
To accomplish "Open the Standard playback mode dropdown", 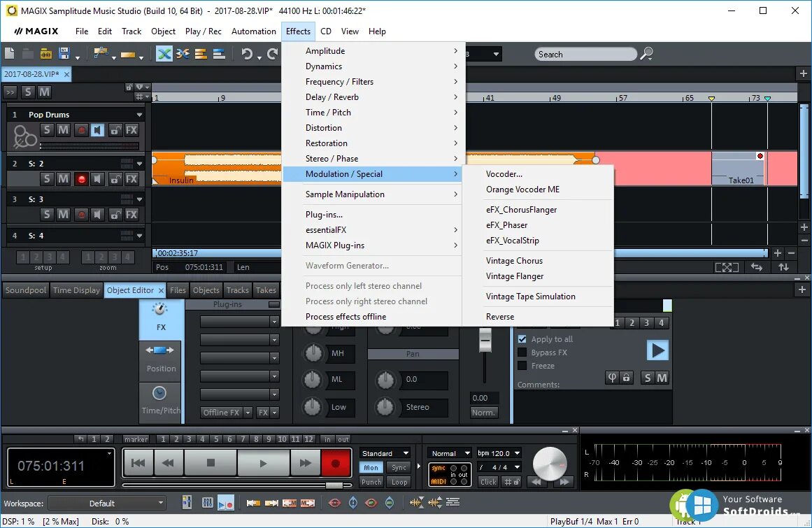I will (385, 453).
